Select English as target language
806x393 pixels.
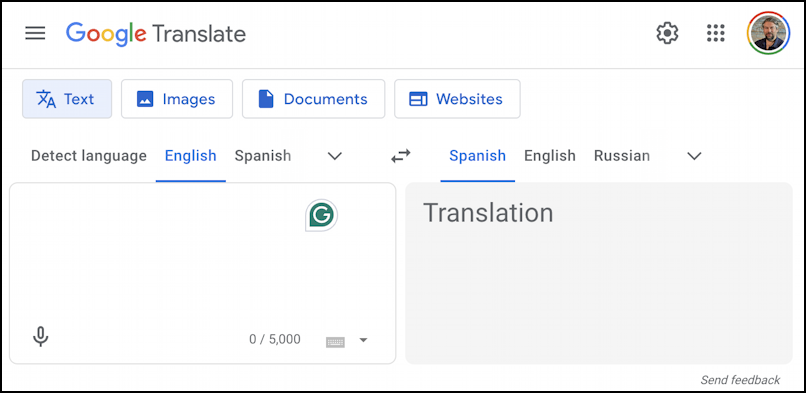point(550,156)
